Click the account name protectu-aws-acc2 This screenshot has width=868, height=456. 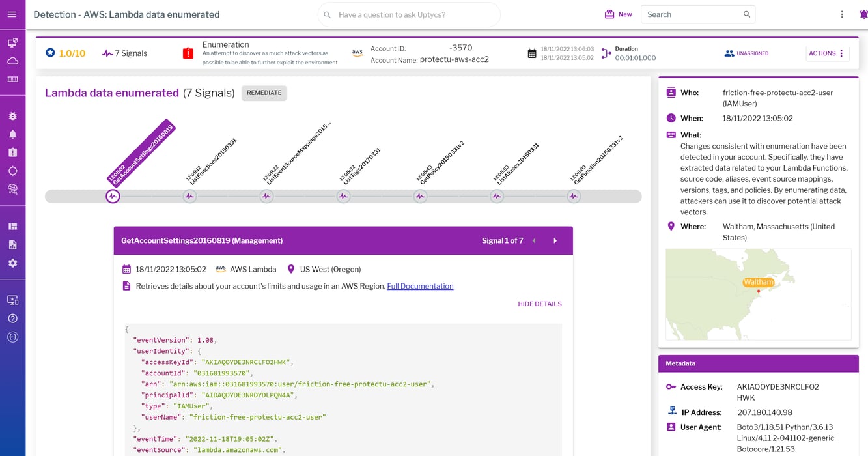pyautogui.click(x=455, y=59)
